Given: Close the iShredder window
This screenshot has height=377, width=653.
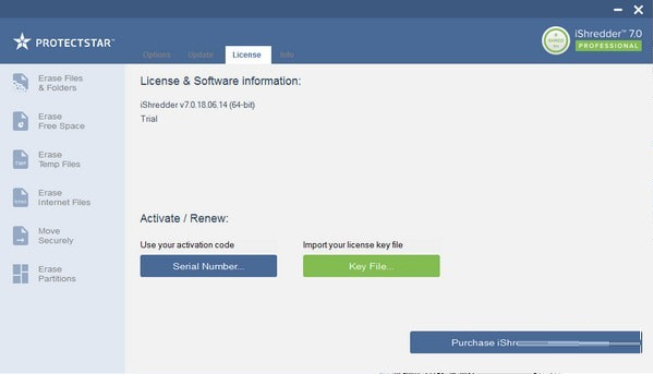Looking at the screenshot, I should 638,10.
